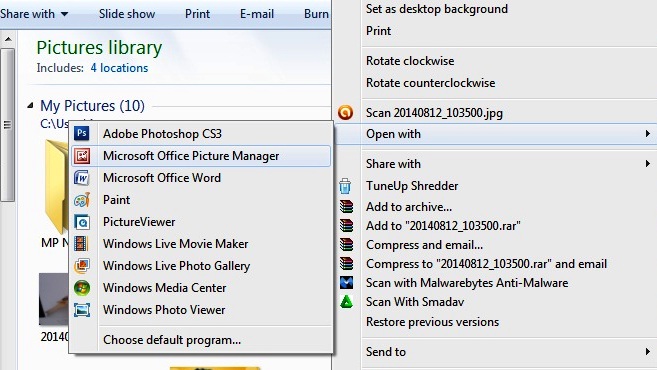This screenshot has height=370, width=657.
Task: Click the PictureViewer icon
Action: click(x=82, y=222)
